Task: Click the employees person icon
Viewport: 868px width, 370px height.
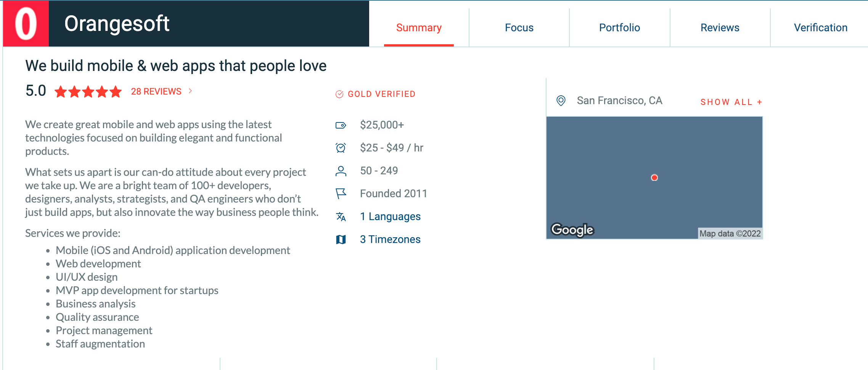Action: coord(341,171)
